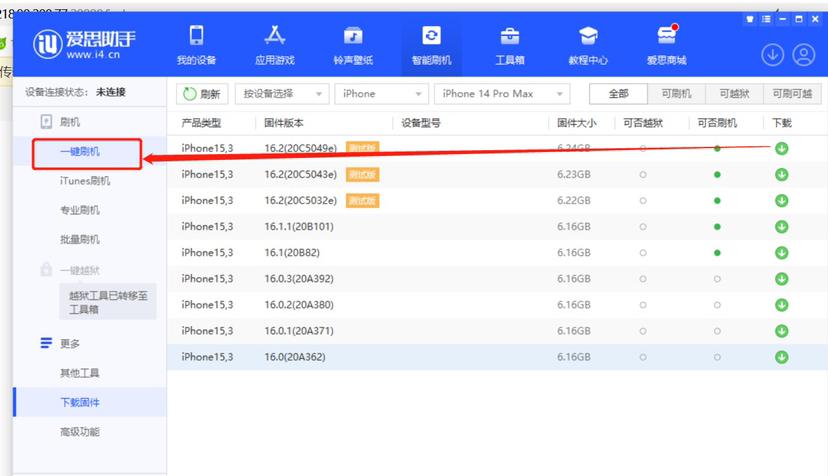Download firmware 16.0.3(20A392)
This screenshot has width=828, height=476.
tap(782, 278)
